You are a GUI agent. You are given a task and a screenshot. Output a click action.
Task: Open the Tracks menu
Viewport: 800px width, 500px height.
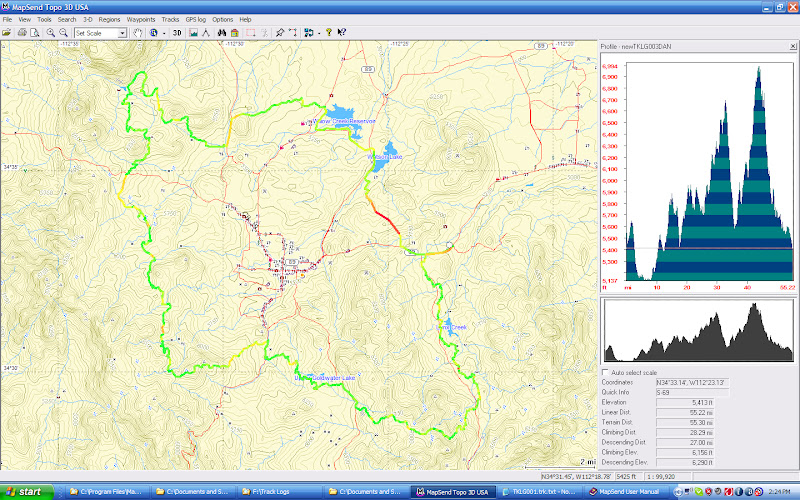click(x=170, y=19)
